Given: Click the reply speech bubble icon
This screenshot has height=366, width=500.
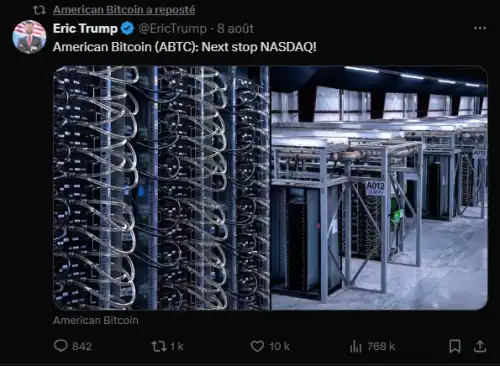Looking at the screenshot, I should click(x=61, y=346).
